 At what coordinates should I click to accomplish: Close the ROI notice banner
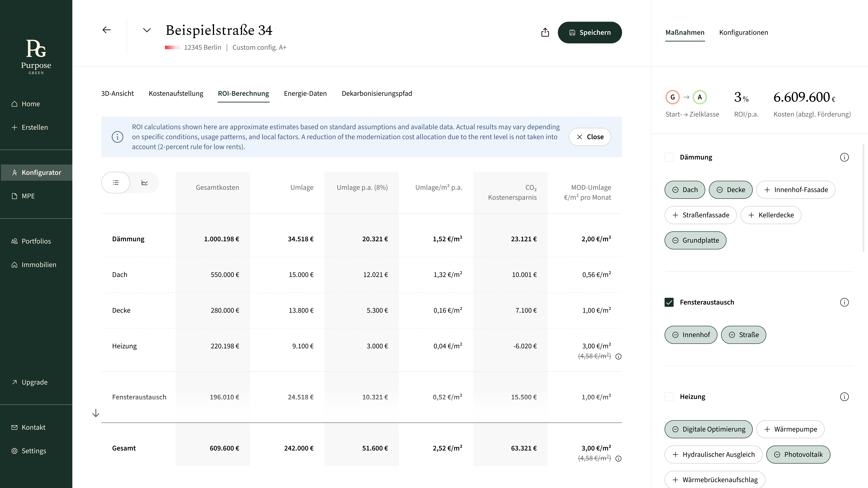click(590, 137)
